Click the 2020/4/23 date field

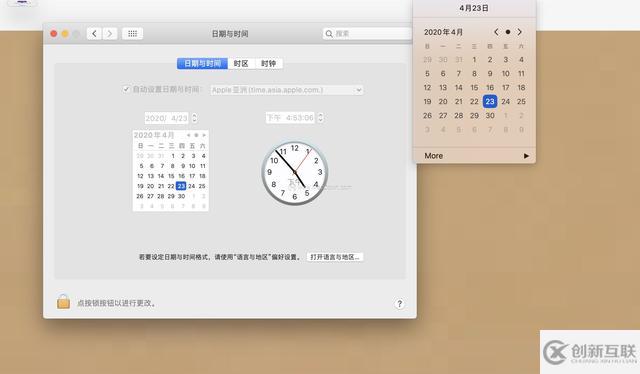167,118
